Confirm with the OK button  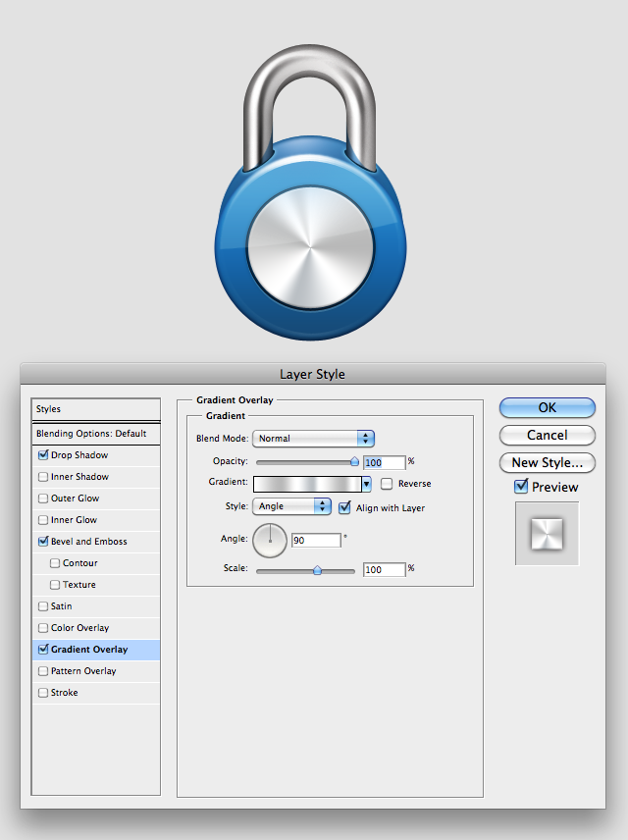[x=548, y=407]
